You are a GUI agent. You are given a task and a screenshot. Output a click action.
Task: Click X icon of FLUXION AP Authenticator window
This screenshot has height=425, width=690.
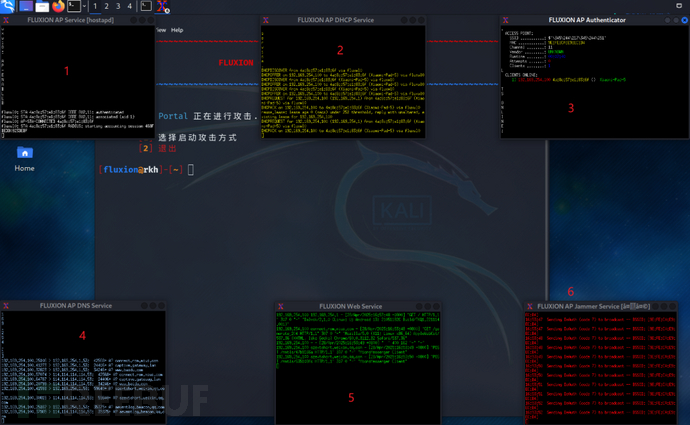506,20
